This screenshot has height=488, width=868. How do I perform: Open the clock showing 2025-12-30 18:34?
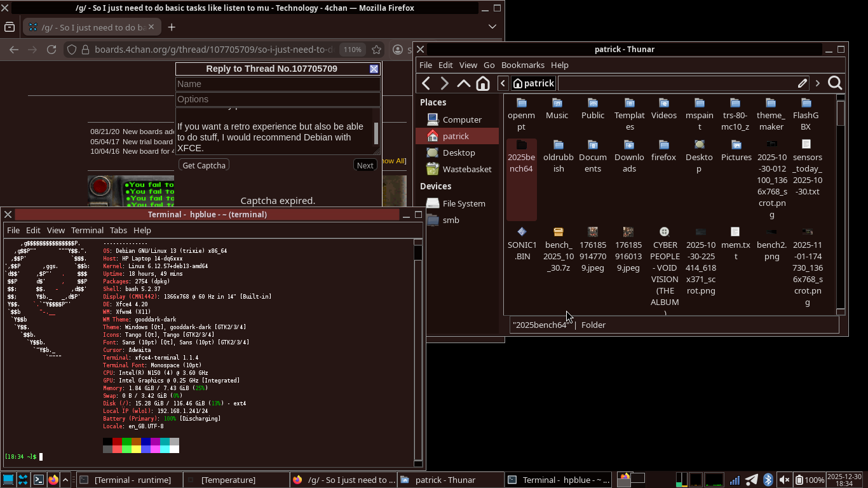coord(844,480)
